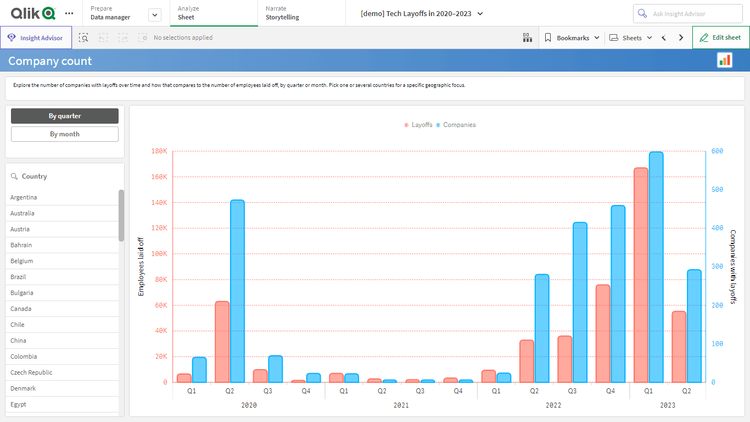Switch the chart to By month
This screenshot has height=422, width=750.
coord(64,134)
